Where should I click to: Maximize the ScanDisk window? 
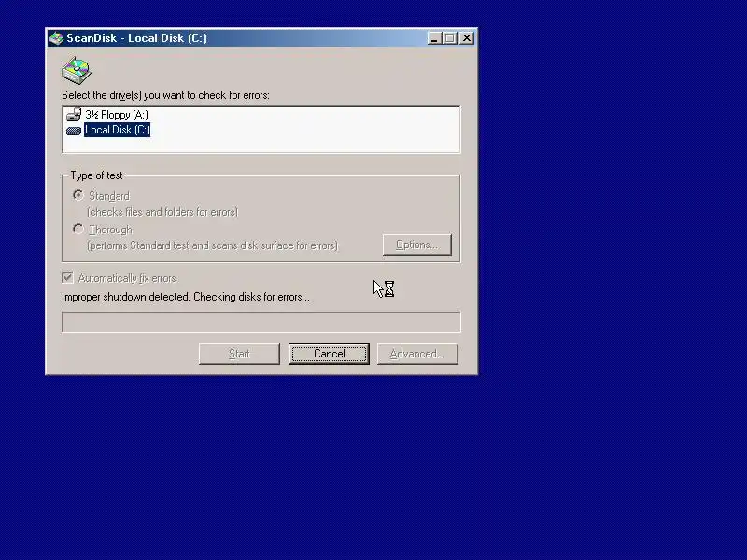(x=450, y=38)
